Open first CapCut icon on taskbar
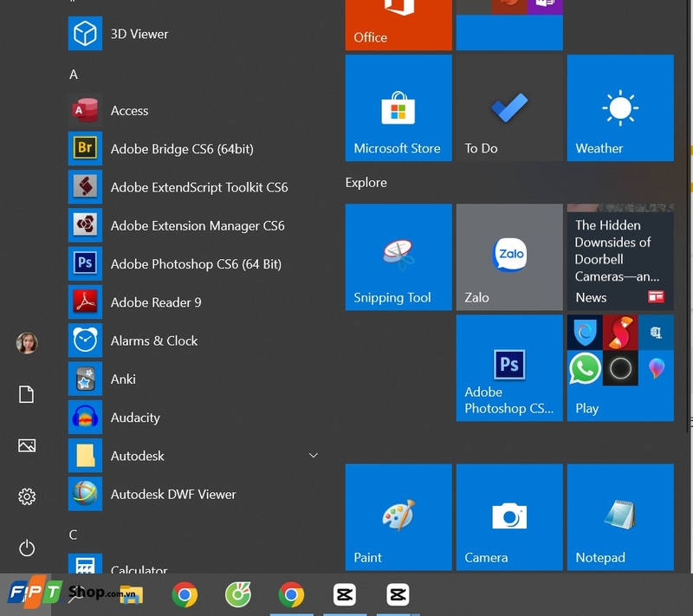693x616 pixels. coord(345,595)
